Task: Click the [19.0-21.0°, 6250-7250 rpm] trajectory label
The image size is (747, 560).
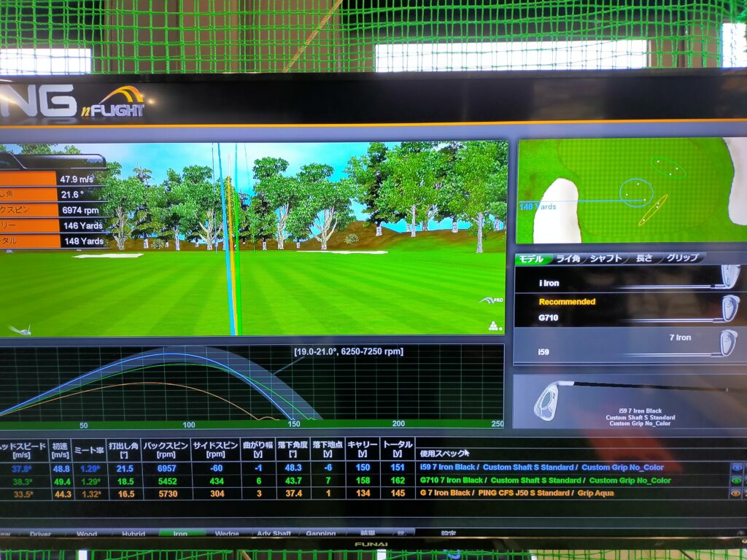Action: pyautogui.click(x=348, y=351)
